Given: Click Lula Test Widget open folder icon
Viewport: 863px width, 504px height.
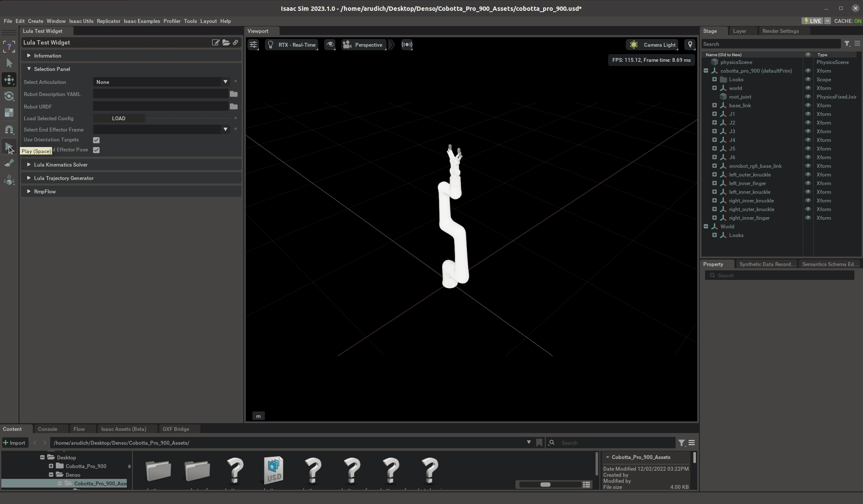Looking at the screenshot, I should (226, 42).
